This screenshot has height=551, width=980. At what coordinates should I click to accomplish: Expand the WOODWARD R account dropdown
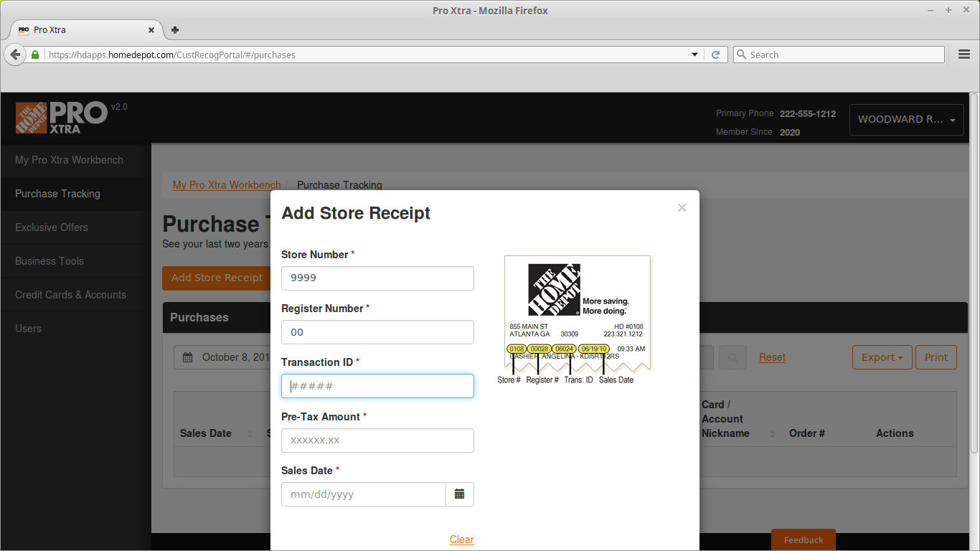(905, 120)
